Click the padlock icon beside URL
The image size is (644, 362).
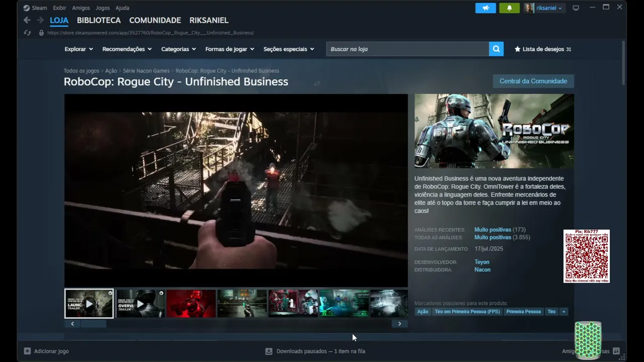41,33
